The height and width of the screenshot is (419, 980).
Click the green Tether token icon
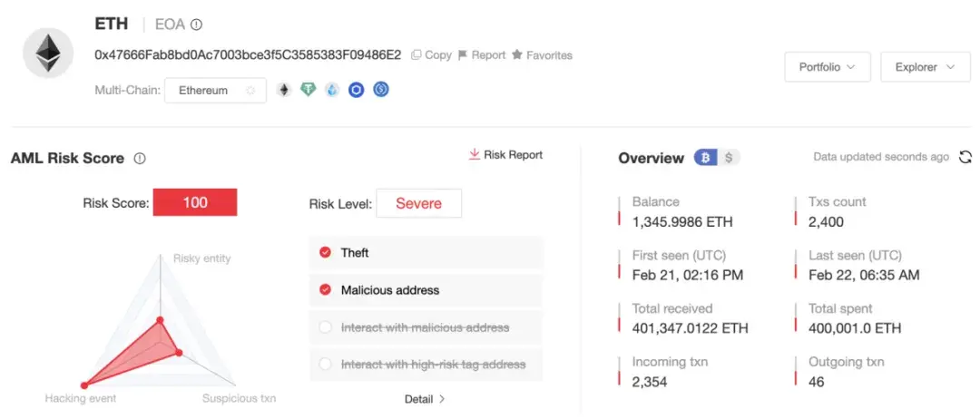pyautogui.click(x=309, y=90)
